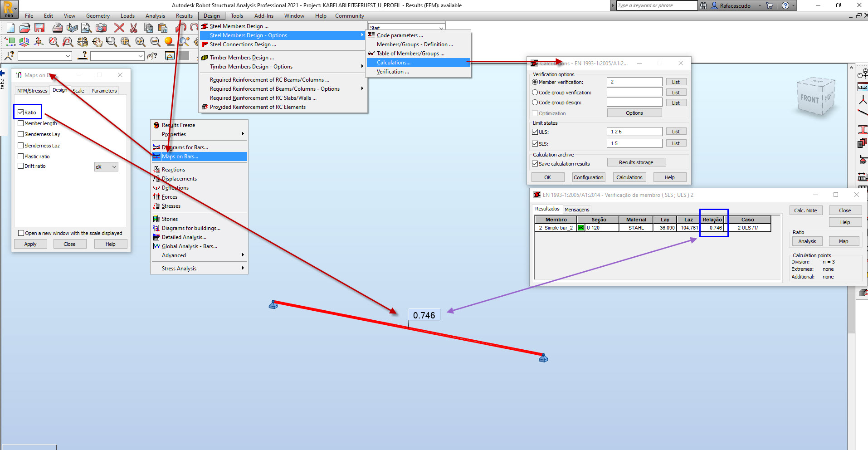Switch to the Parameters tab
Viewport: 868px width, 450px height.
coord(104,91)
